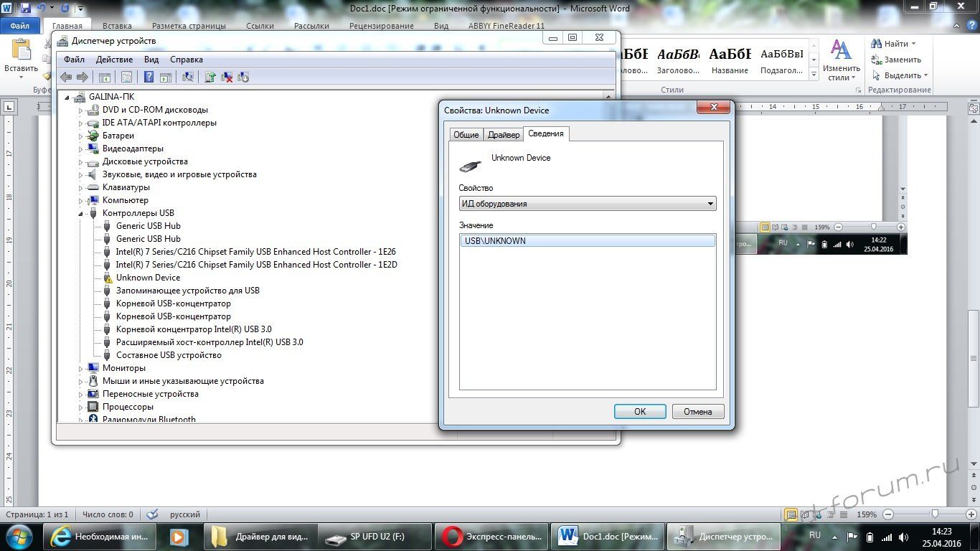Apply the Название style in Word

730,61
